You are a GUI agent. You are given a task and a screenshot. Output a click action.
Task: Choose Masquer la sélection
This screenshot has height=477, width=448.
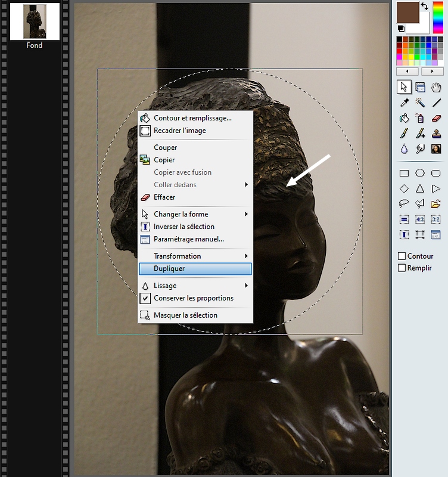(195, 315)
